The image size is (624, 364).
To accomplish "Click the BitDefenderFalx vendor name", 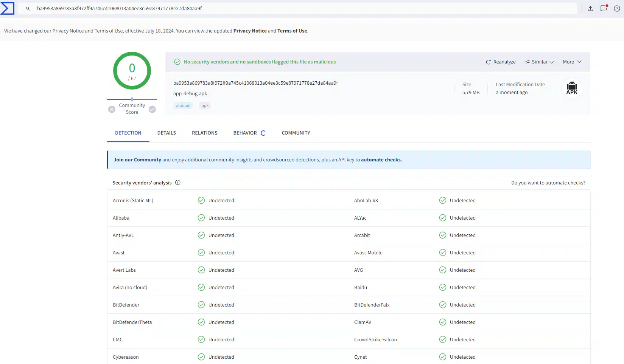I will pyautogui.click(x=372, y=305).
